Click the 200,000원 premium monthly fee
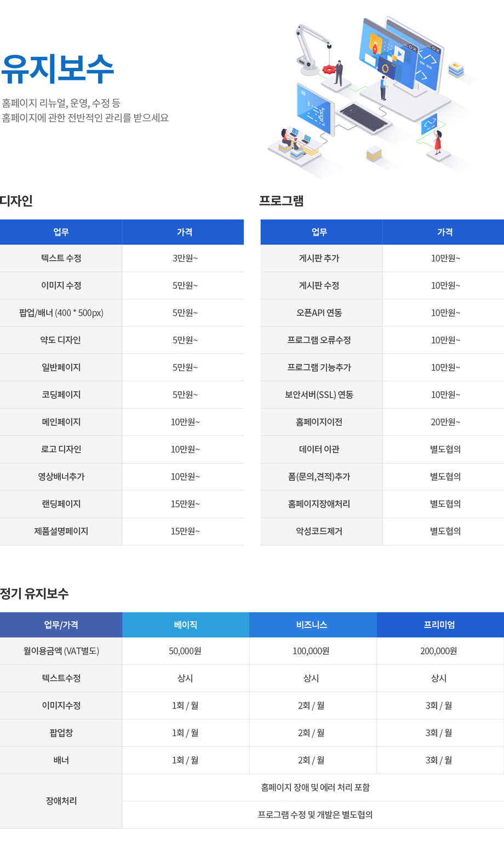504x846 pixels. click(x=439, y=651)
